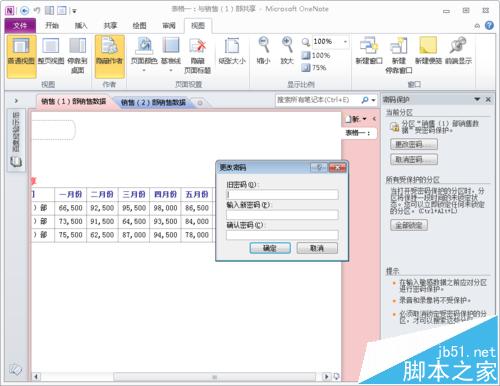The width and height of the screenshot is (500, 386).
Task: Click the OneNote application icon in title bar
Action: click(10, 11)
